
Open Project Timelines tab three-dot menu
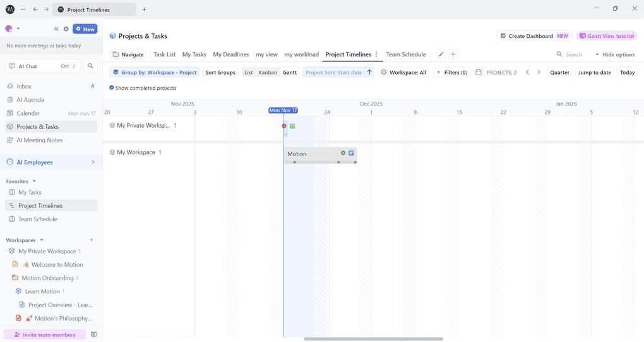(x=376, y=54)
